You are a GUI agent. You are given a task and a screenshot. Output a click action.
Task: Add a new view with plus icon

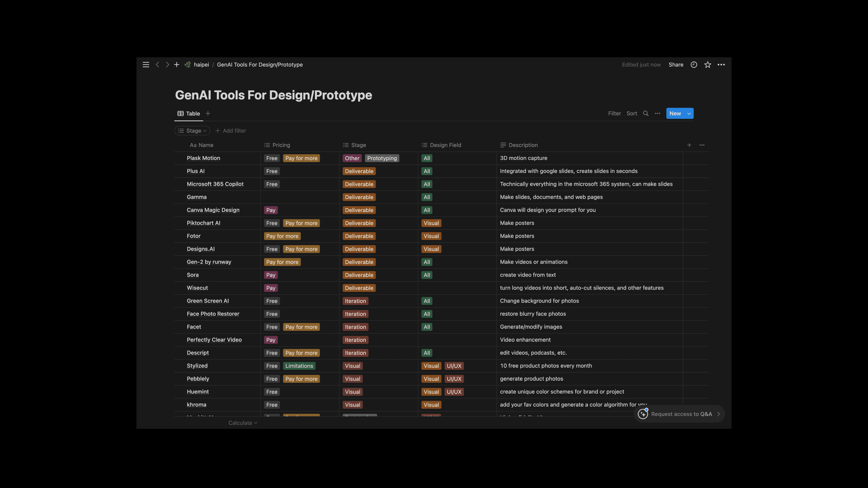pos(208,114)
